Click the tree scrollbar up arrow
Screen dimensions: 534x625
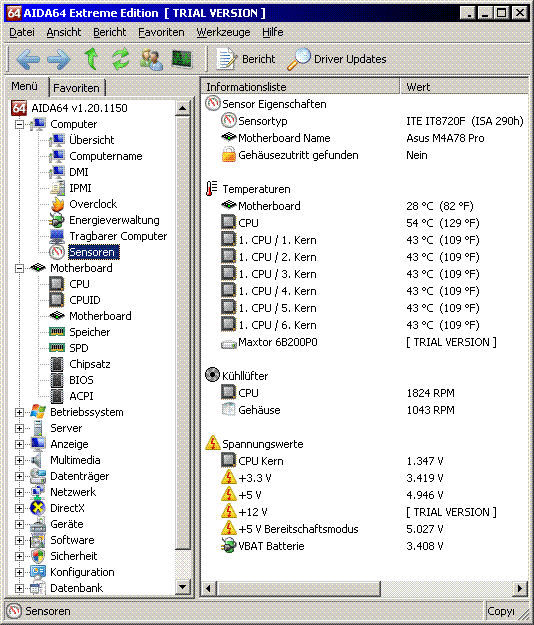coord(183,108)
